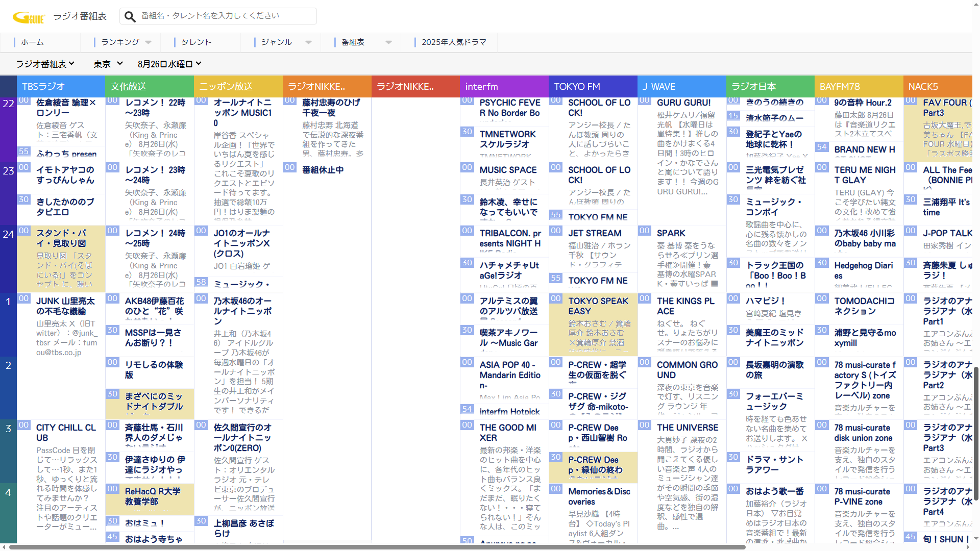Select the NACK5 station header
The image size is (980, 551).
pyautogui.click(x=938, y=87)
